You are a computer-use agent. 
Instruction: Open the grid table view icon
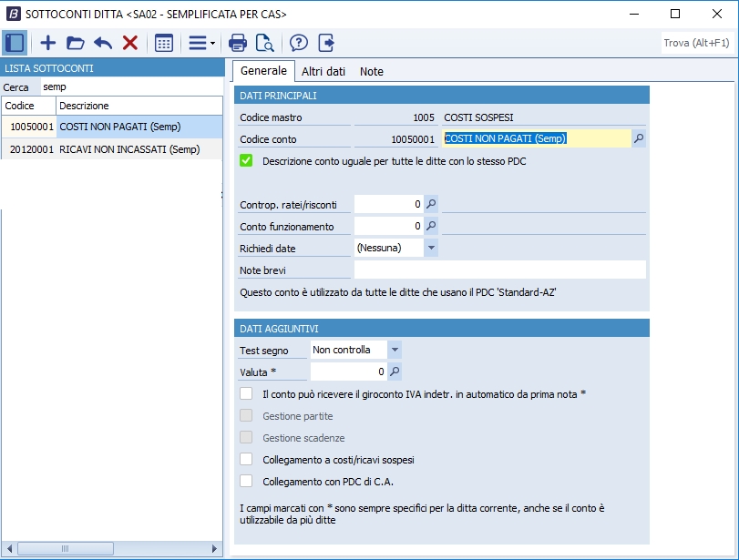(x=164, y=43)
